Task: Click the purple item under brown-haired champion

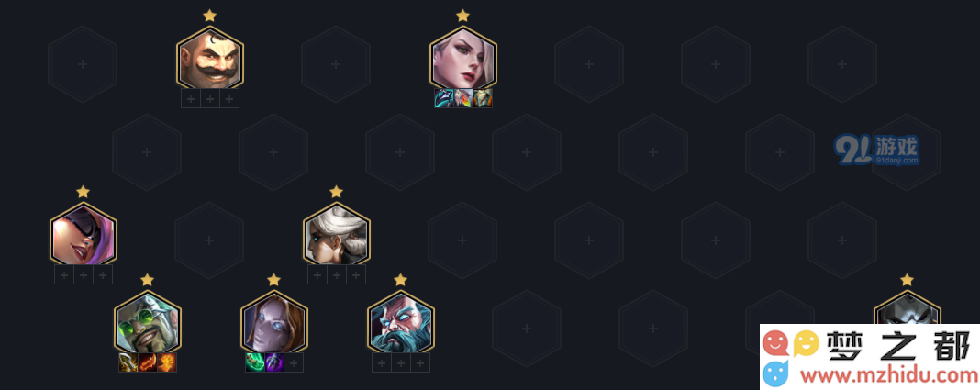Action: pyautogui.click(x=274, y=362)
